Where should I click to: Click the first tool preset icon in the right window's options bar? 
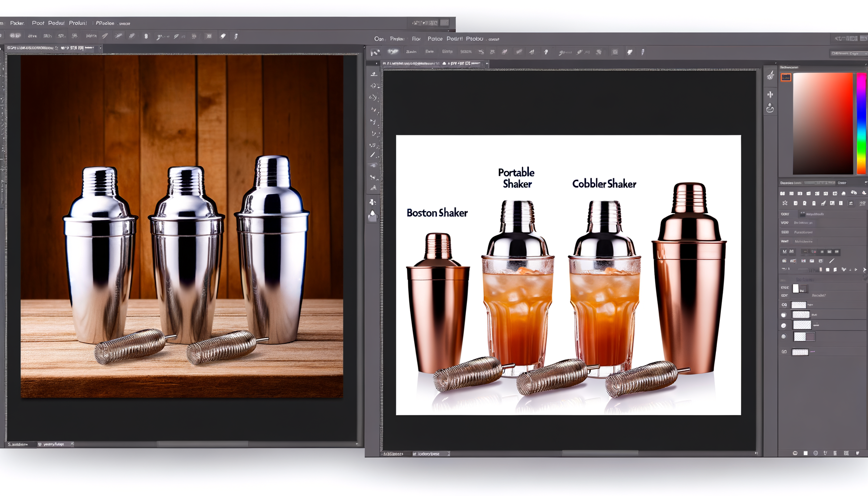click(x=375, y=52)
